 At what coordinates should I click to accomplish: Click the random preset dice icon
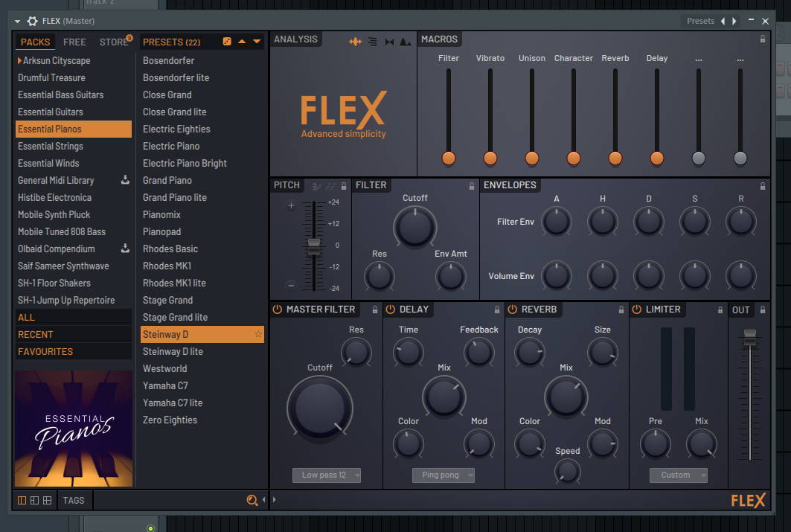(x=227, y=42)
